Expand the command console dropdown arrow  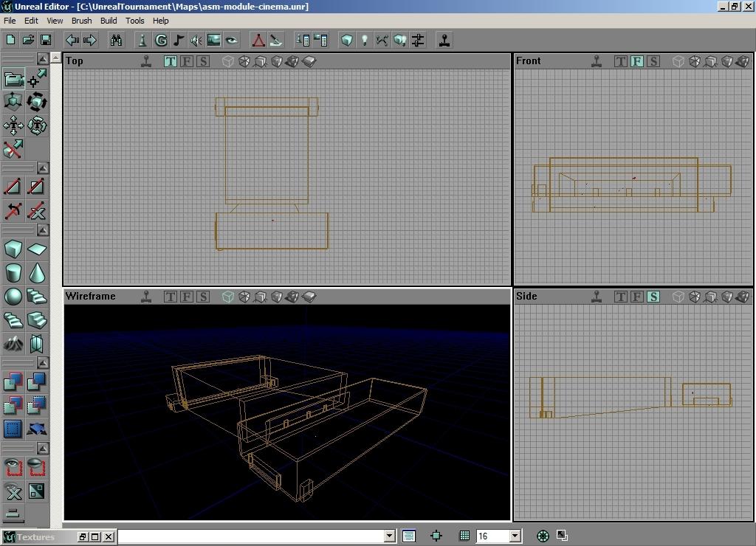[x=389, y=536]
